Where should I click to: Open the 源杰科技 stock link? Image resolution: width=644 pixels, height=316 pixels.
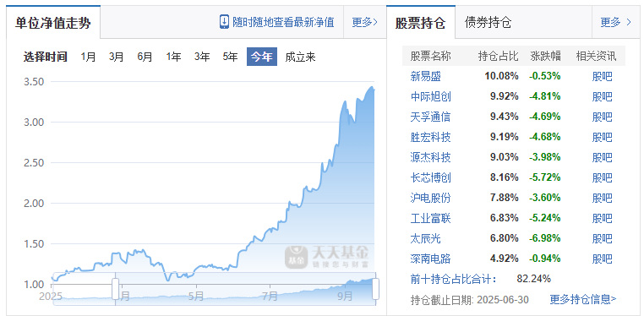pyautogui.click(x=430, y=157)
